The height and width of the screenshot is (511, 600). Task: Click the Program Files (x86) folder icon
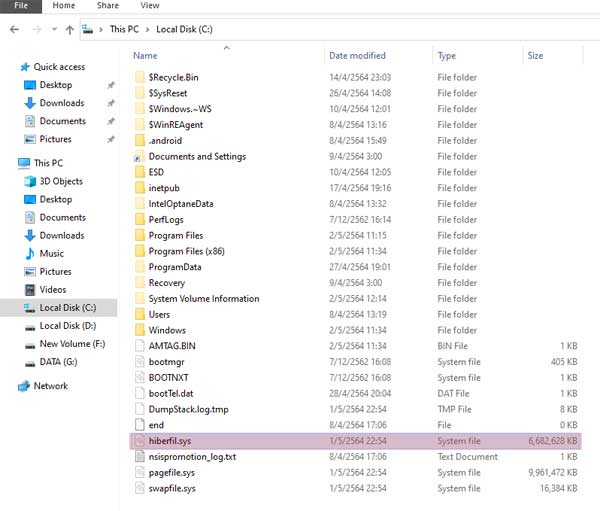point(139,251)
